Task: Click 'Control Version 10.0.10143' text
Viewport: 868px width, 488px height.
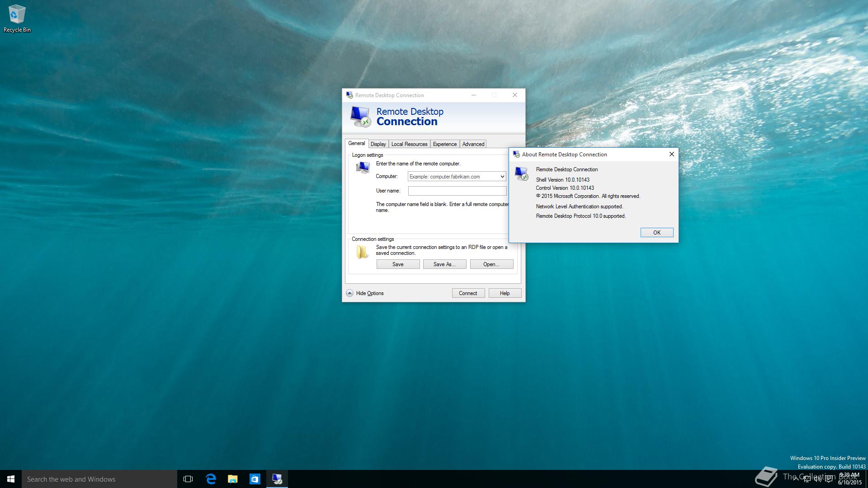Action: point(565,188)
